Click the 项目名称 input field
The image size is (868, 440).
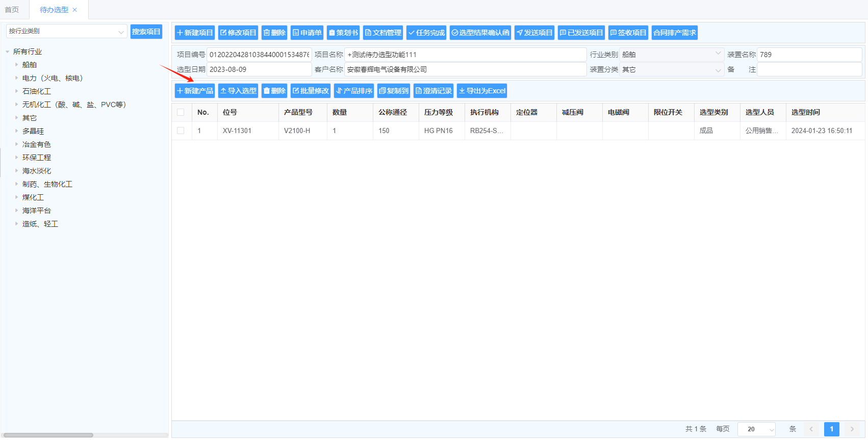[x=465, y=55]
